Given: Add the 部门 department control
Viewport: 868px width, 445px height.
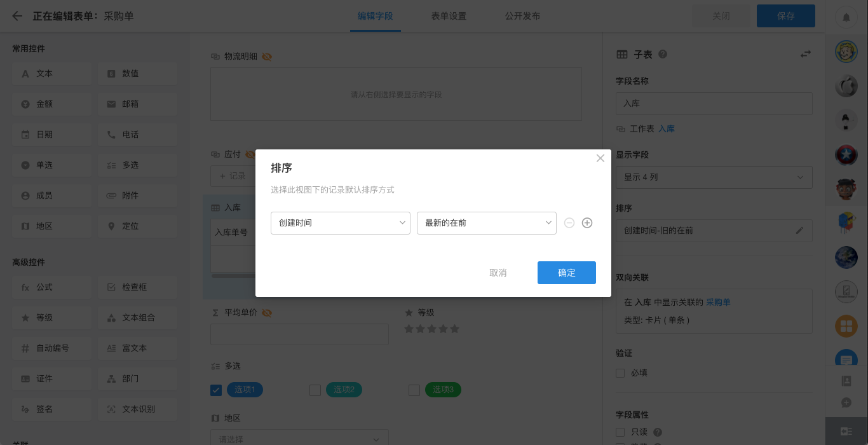Looking at the screenshot, I should point(137,379).
